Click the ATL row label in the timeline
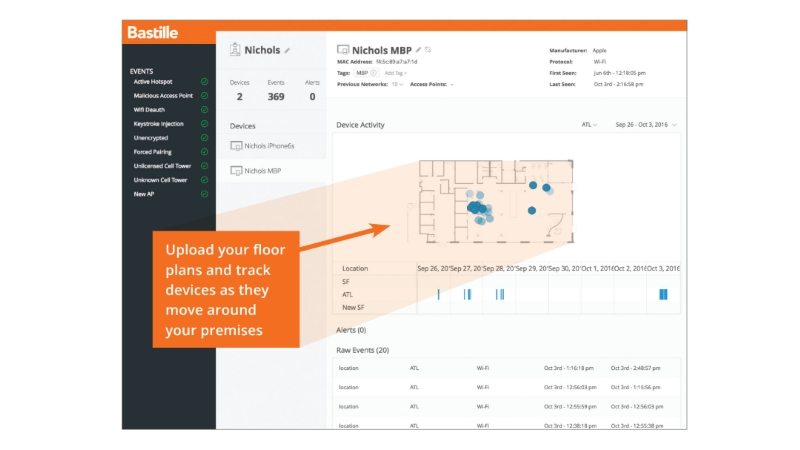Image resolution: width=800 pixels, height=450 pixels. (347, 294)
